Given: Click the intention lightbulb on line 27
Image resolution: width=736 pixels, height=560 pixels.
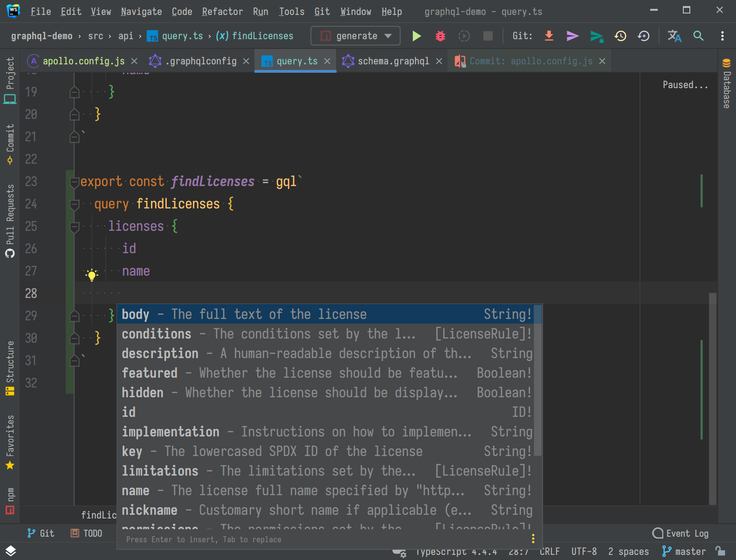Looking at the screenshot, I should (92, 275).
